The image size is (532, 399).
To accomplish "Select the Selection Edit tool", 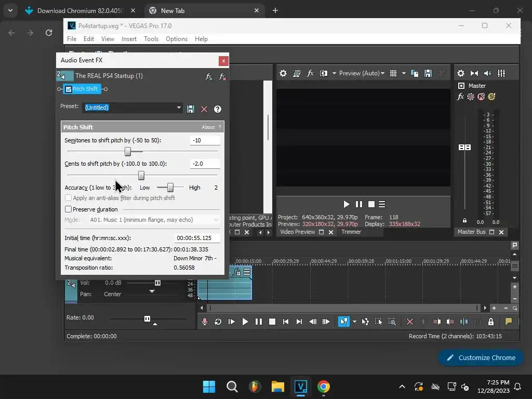I will 378,322.
